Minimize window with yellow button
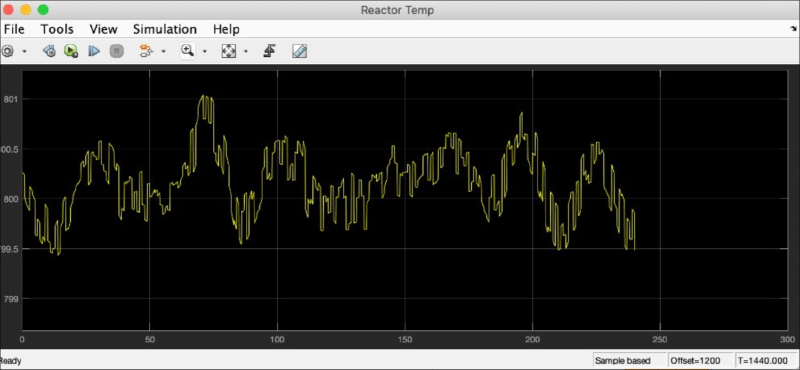The width and height of the screenshot is (800, 370). (26, 10)
